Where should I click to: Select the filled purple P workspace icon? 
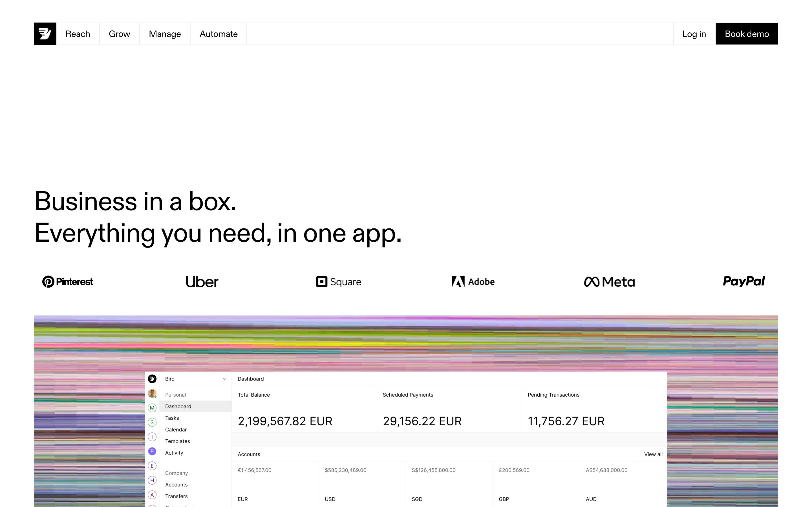[152, 451]
